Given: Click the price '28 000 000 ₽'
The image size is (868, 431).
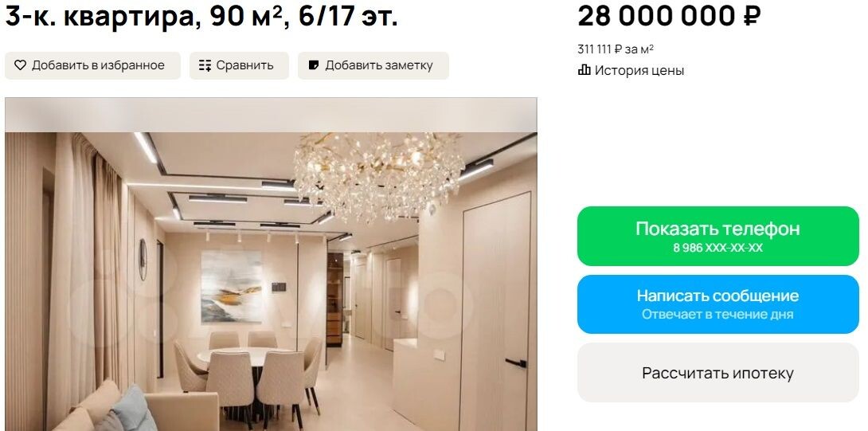Looking at the screenshot, I should pos(669,17).
